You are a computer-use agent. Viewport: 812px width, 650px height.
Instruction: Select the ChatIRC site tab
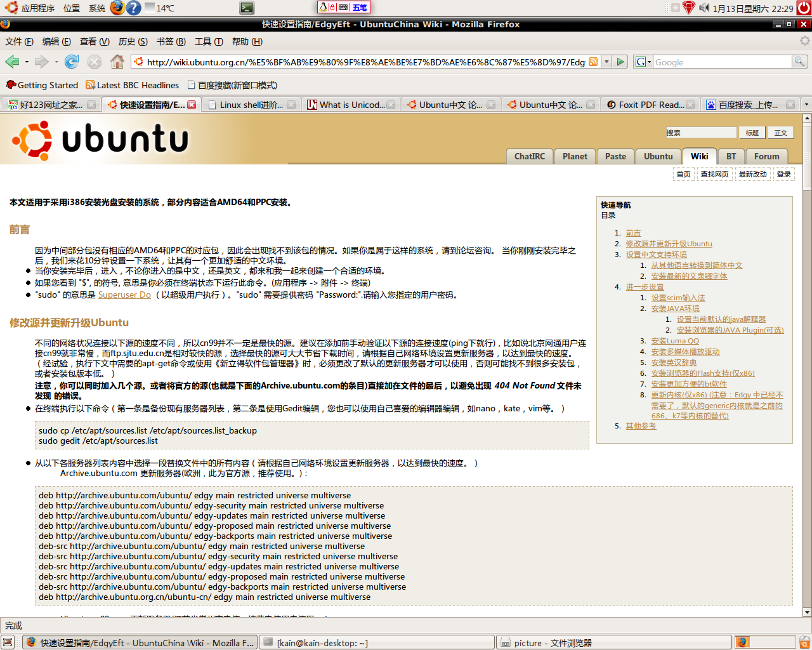(530, 156)
